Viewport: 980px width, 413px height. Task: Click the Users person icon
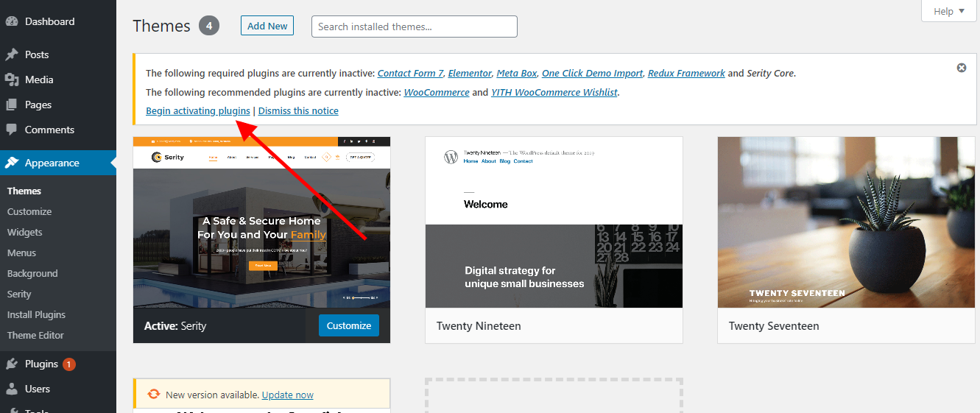(12, 389)
